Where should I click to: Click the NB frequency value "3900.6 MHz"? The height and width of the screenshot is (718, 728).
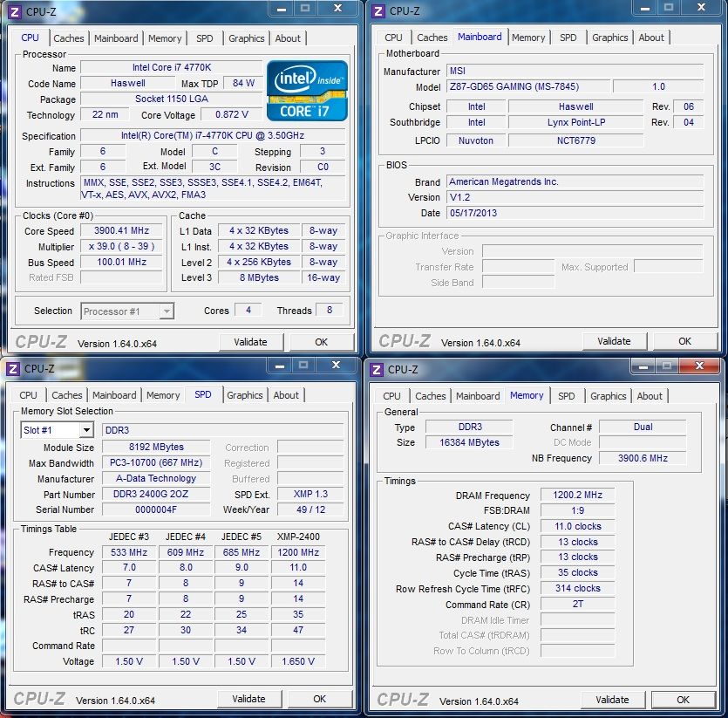pyautogui.click(x=643, y=458)
